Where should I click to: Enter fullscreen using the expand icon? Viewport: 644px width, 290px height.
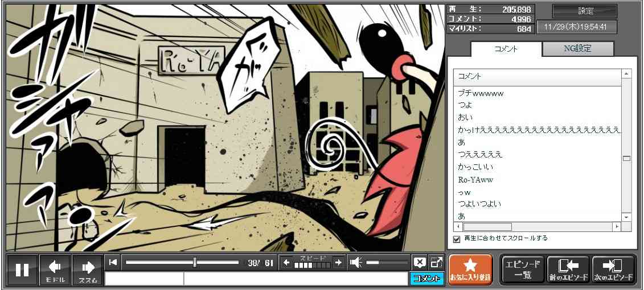click(436, 262)
